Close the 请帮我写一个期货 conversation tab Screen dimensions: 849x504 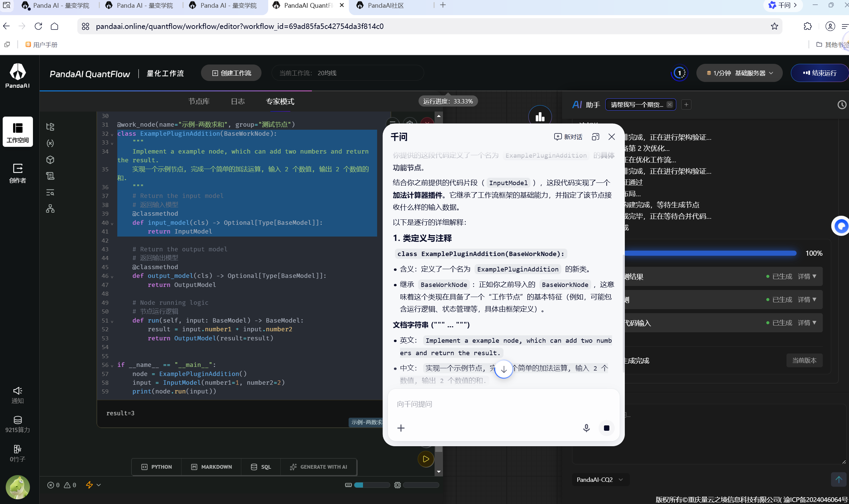pyautogui.click(x=669, y=104)
